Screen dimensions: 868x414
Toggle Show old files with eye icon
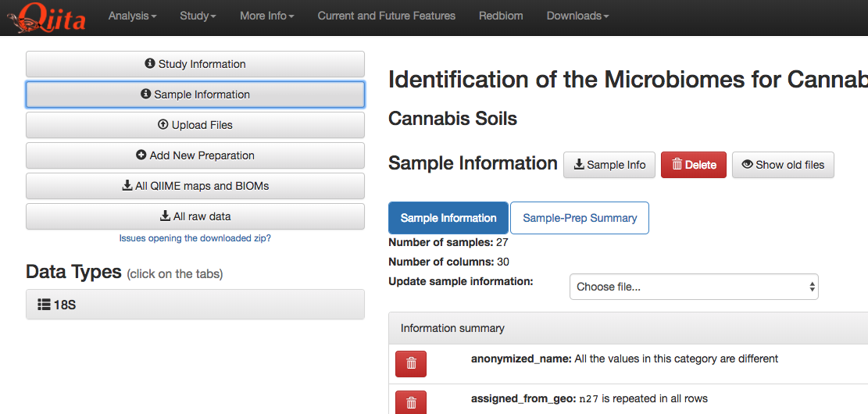coord(783,165)
